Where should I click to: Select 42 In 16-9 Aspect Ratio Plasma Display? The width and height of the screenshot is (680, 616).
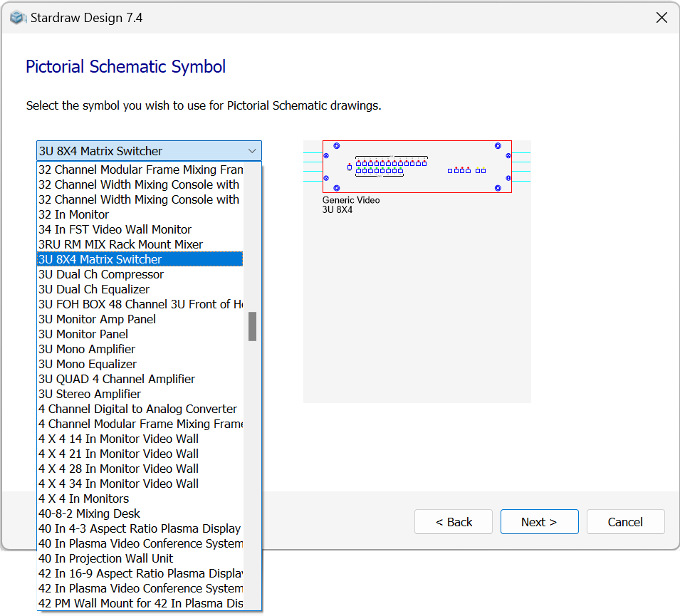pos(140,574)
